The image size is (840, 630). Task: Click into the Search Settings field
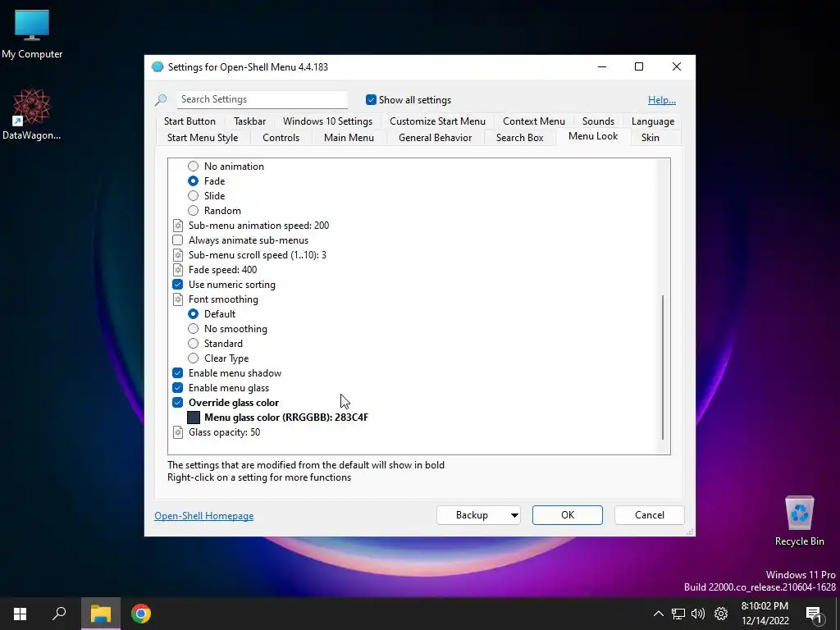[x=262, y=99]
